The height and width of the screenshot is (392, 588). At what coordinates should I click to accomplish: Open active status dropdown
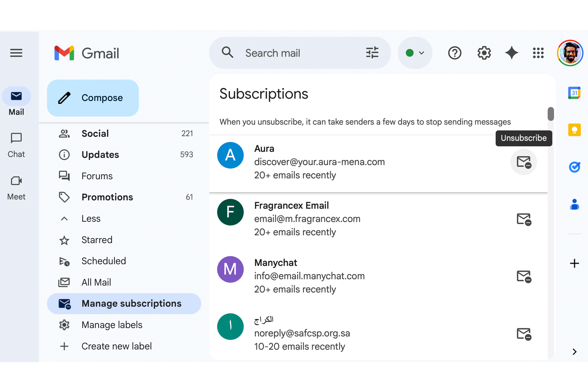[415, 53]
